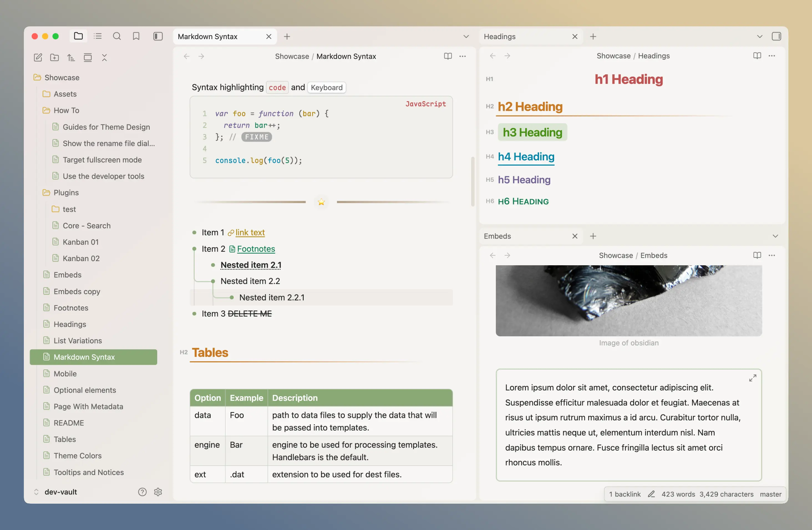Open the vault help icon

pyautogui.click(x=142, y=492)
